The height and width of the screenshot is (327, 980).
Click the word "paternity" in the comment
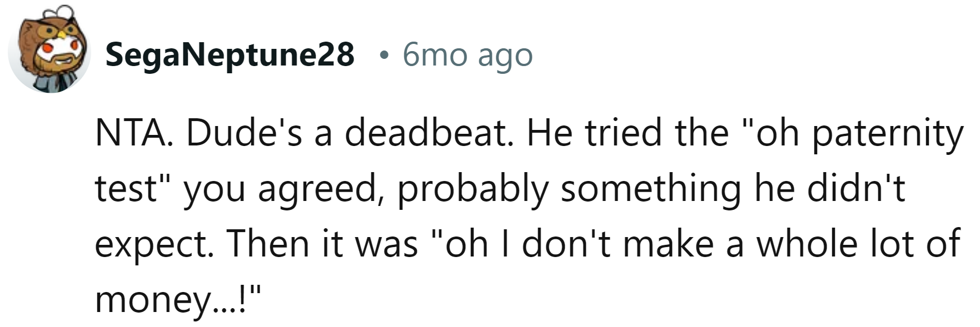888,134
